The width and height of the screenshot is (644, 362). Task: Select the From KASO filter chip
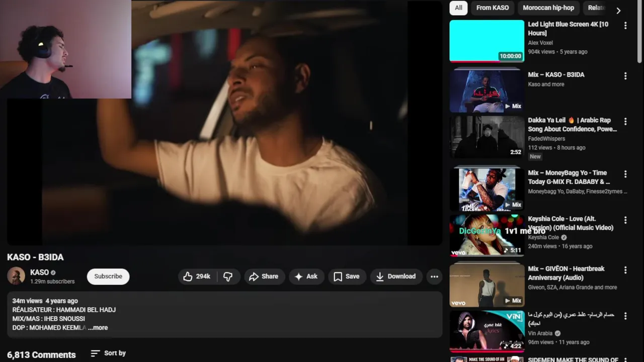pyautogui.click(x=493, y=8)
